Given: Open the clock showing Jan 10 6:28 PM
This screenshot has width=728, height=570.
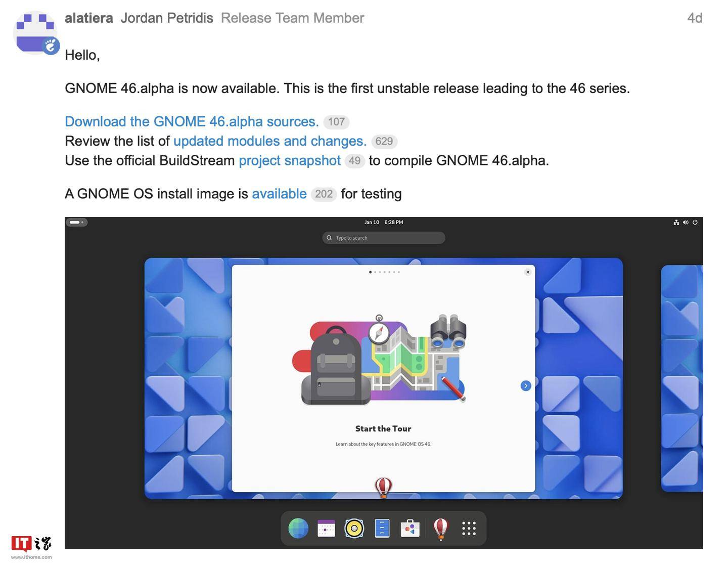Looking at the screenshot, I should tap(384, 222).
